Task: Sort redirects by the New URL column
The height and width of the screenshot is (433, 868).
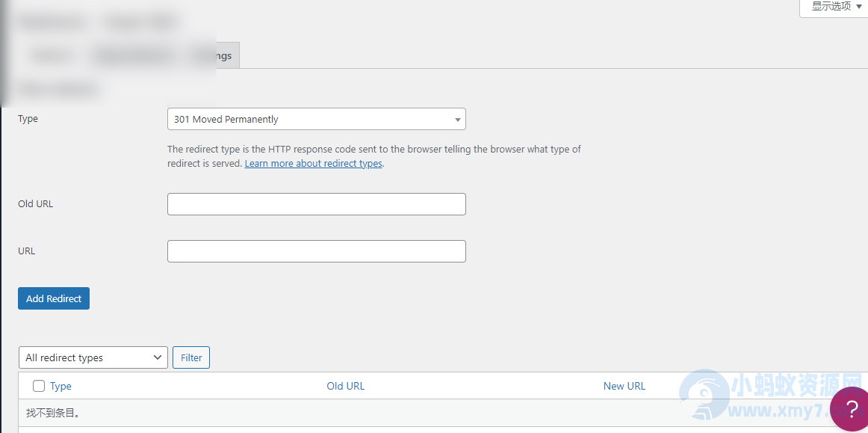Action: [x=624, y=386]
